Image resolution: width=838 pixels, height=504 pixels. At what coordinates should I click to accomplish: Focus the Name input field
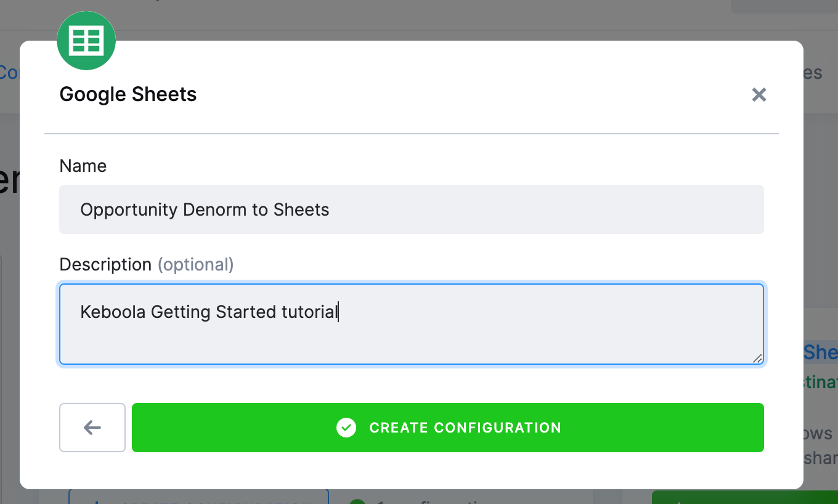[412, 209]
